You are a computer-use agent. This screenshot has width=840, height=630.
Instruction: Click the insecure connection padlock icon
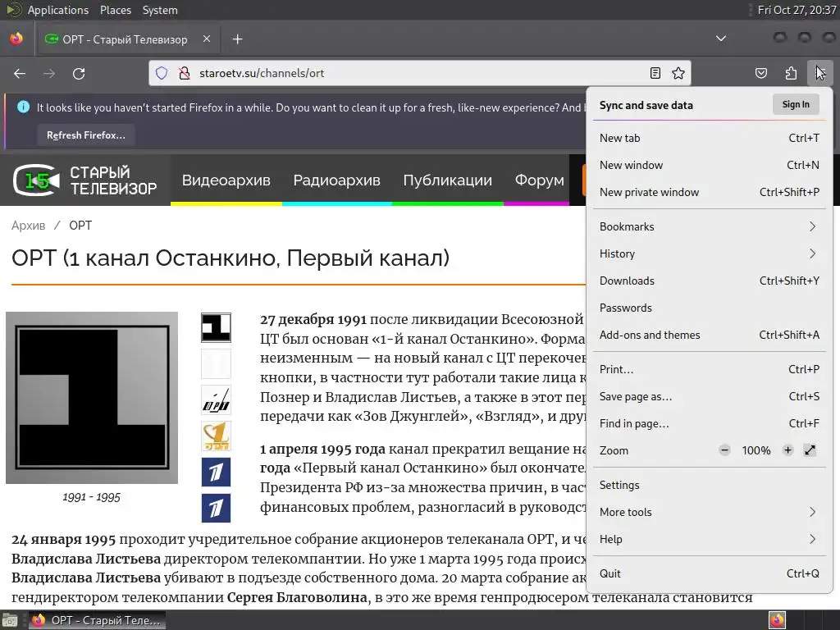tap(185, 73)
